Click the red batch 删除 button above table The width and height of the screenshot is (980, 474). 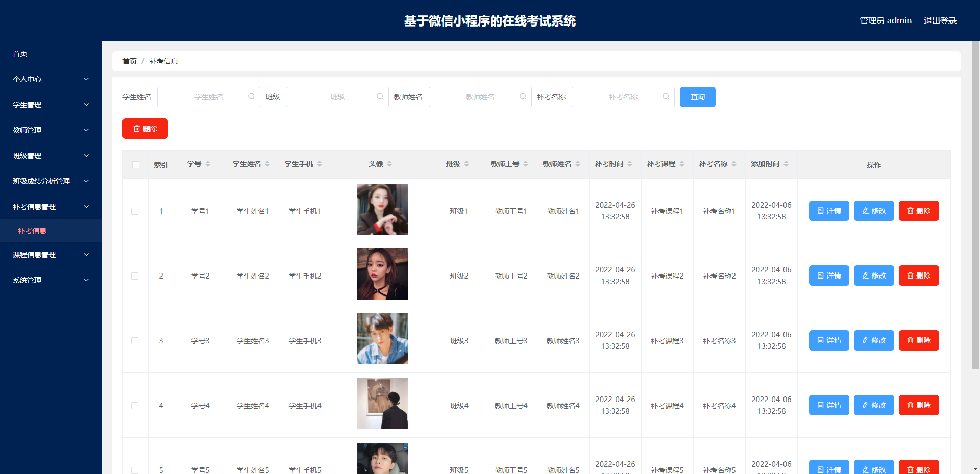(145, 129)
